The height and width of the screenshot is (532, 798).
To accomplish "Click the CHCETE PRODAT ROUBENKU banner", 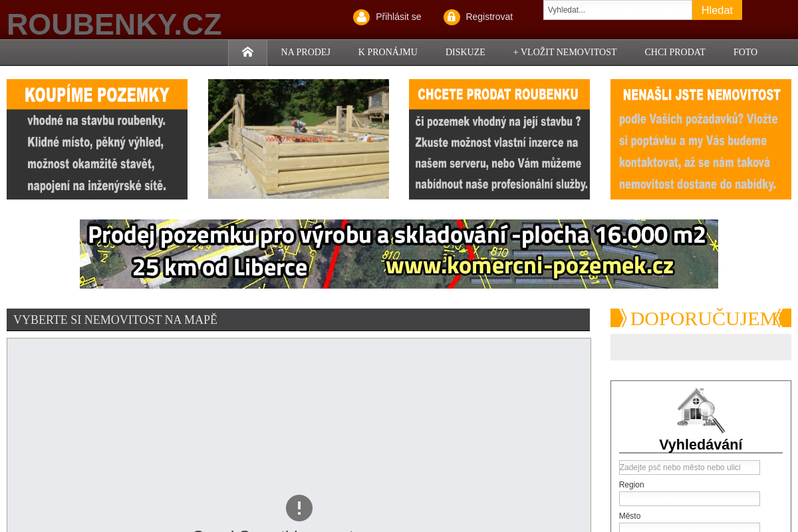I will 499,139.
